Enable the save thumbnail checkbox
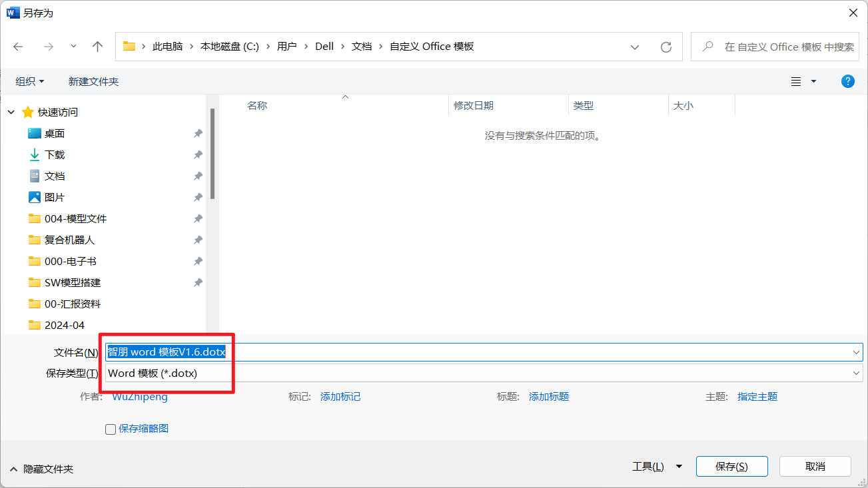 click(111, 429)
